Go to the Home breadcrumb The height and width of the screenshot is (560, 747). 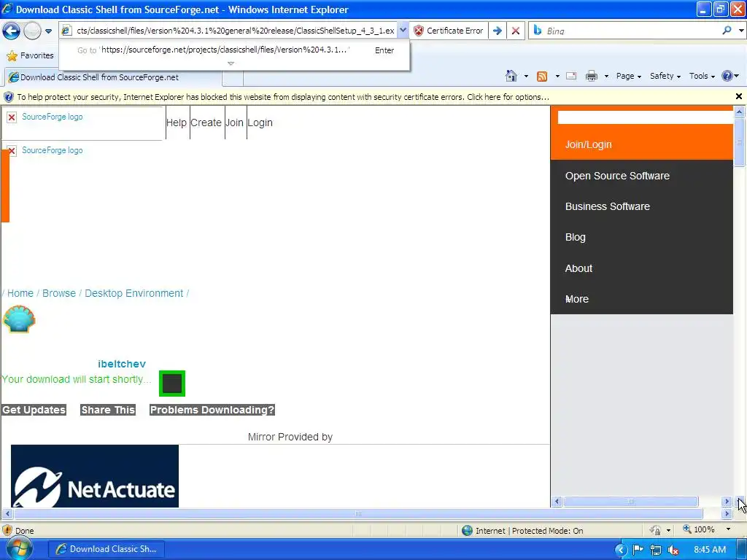(20, 293)
